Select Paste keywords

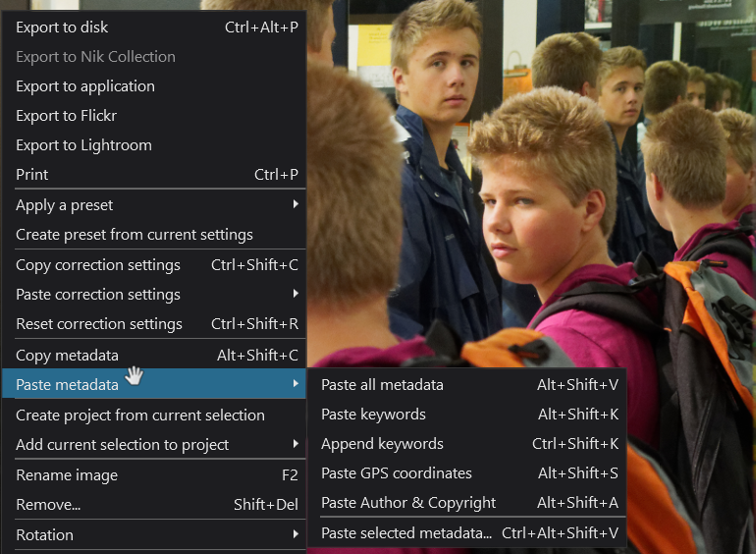(466, 415)
